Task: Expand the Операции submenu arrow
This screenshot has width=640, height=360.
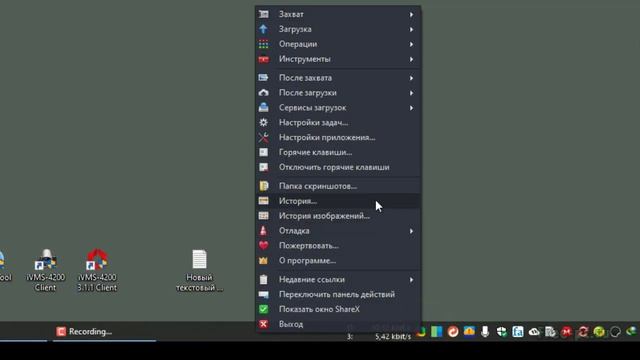Action: tap(411, 44)
